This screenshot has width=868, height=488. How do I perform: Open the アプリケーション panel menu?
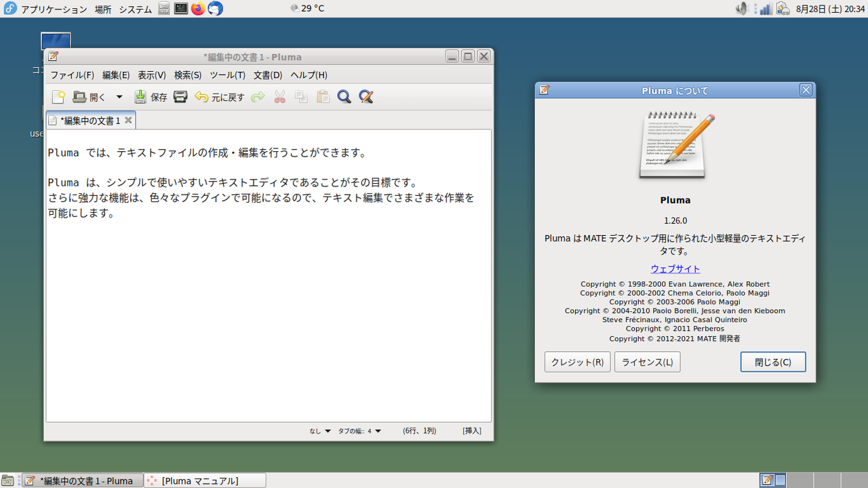(54, 9)
